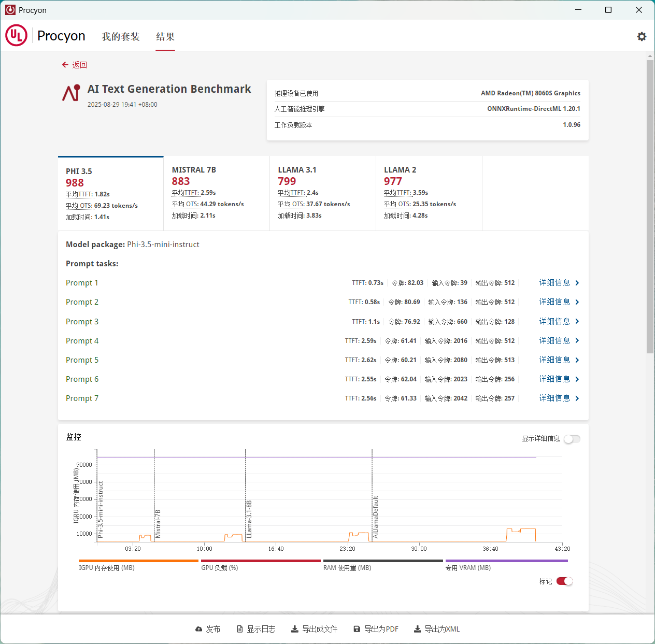The width and height of the screenshot is (655, 644).
Task: Expand Prompt 7 详细信息 chevron
Action: 577,398
